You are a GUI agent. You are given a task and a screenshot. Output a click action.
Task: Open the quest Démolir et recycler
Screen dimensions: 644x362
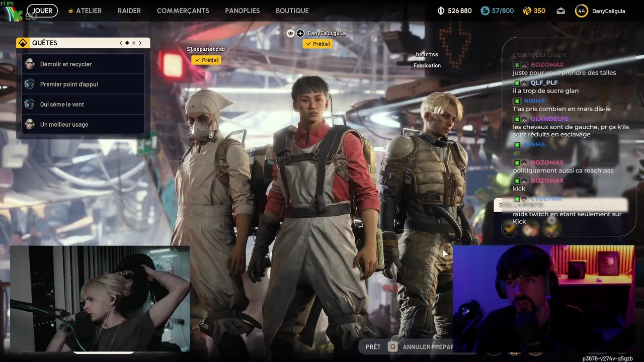[x=83, y=64]
